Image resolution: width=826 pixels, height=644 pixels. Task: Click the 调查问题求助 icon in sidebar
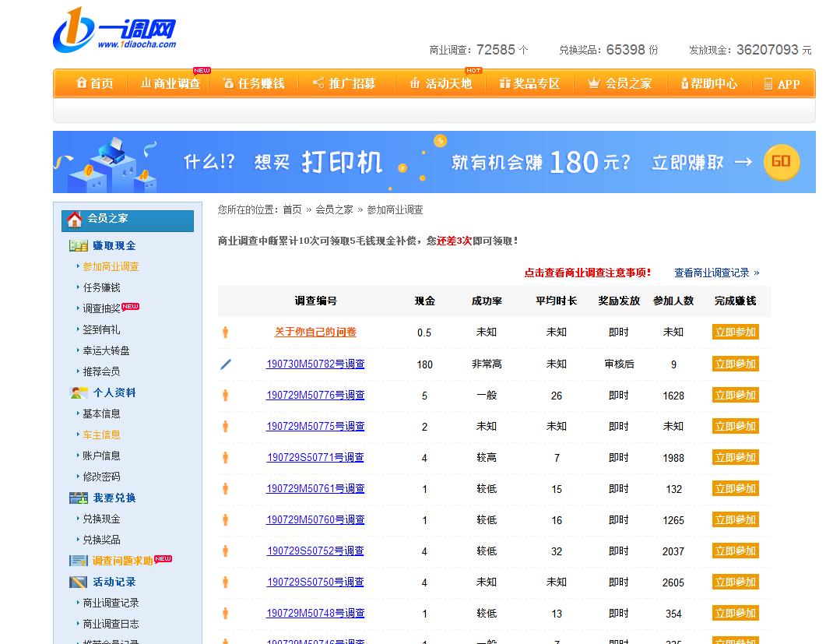coord(79,559)
